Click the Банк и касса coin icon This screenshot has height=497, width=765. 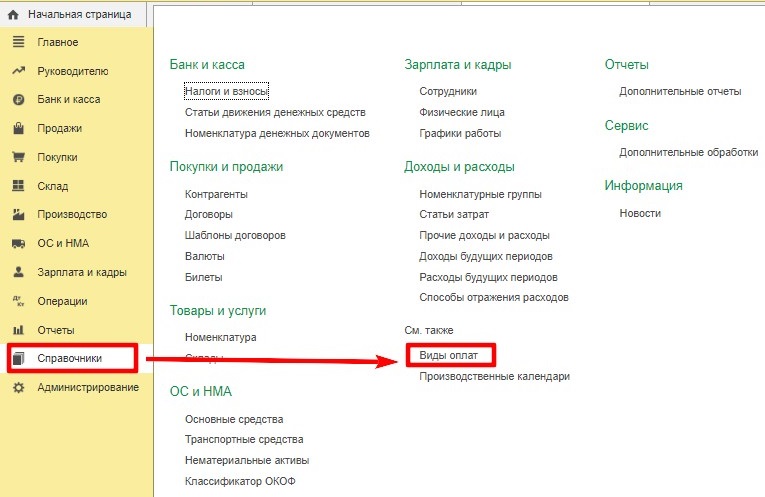coord(18,99)
